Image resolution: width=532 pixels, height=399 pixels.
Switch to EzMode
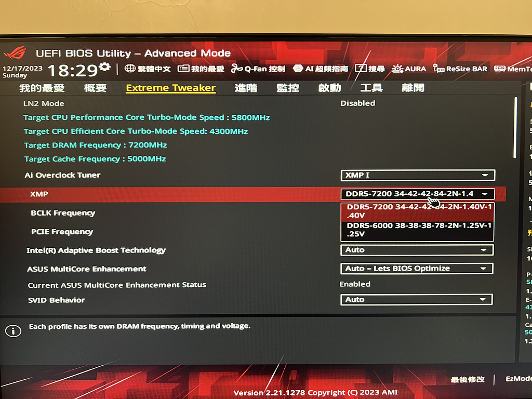[x=518, y=379]
